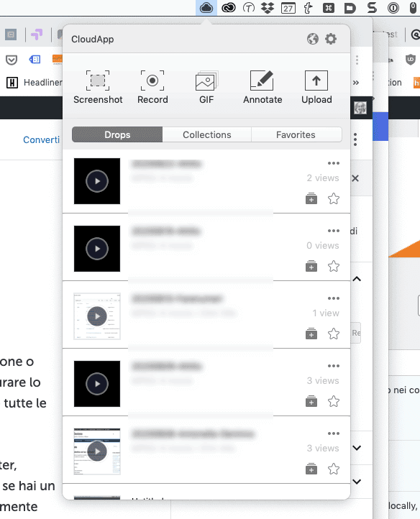Collapse the section with up chevron in browser
This screenshot has height=519, width=420.
pyautogui.click(x=357, y=279)
